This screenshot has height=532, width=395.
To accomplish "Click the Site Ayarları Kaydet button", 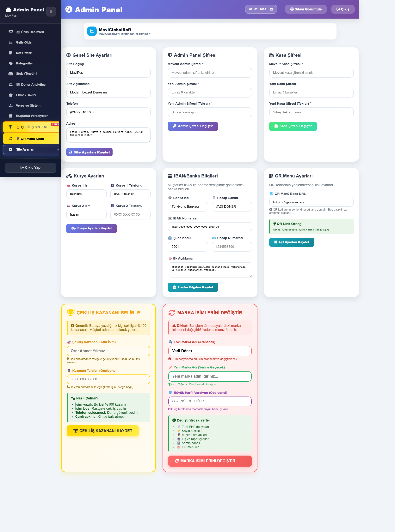I will (89, 152).
